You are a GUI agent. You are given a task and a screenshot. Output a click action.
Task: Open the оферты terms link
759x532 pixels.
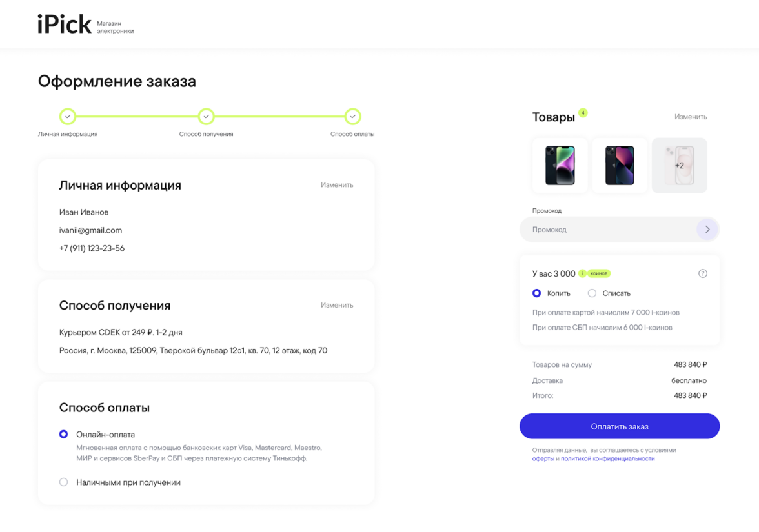click(x=543, y=459)
